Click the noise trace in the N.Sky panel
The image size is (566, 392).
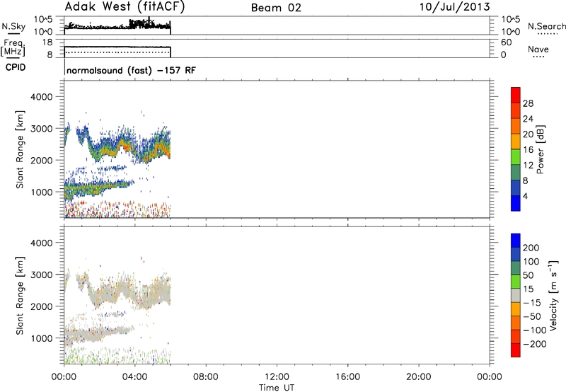117,26
